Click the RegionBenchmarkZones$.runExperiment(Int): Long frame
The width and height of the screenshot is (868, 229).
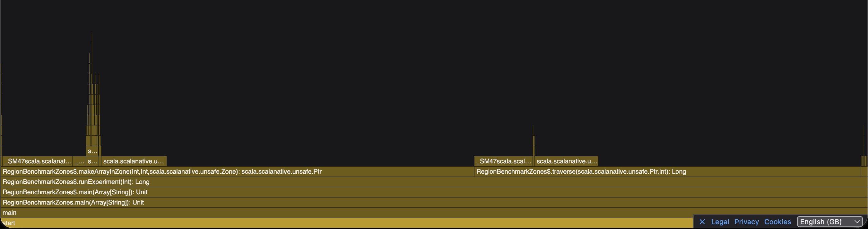(434, 182)
